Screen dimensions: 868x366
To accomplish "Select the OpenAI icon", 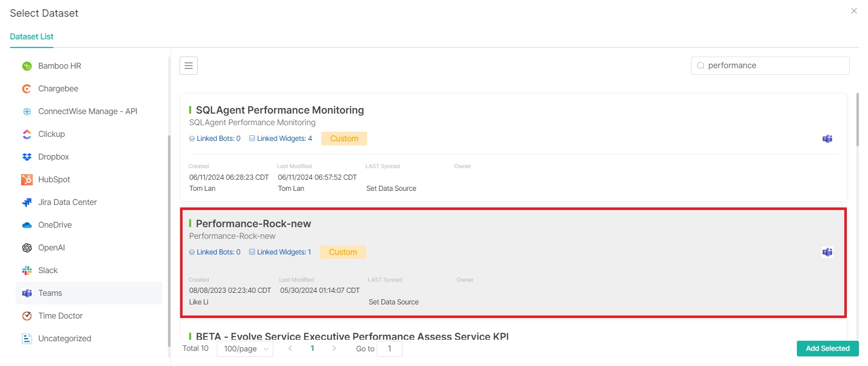I will pos(27,248).
